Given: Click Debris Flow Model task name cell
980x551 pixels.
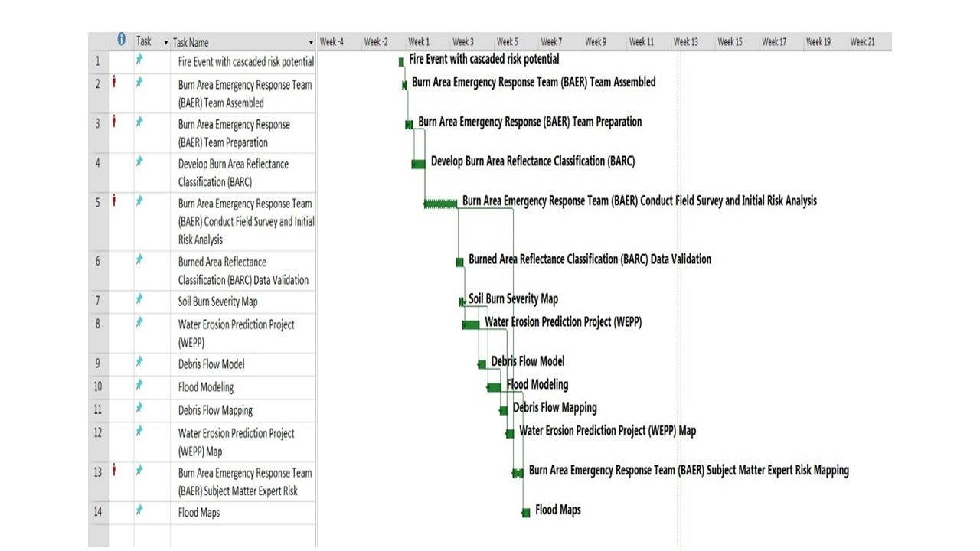Looking at the screenshot, I should point(243,364).
